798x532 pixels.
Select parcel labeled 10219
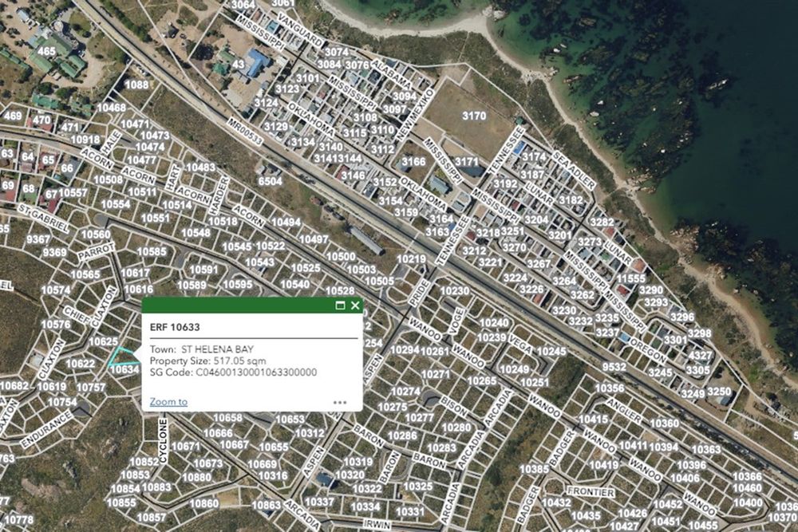point(411,259)
